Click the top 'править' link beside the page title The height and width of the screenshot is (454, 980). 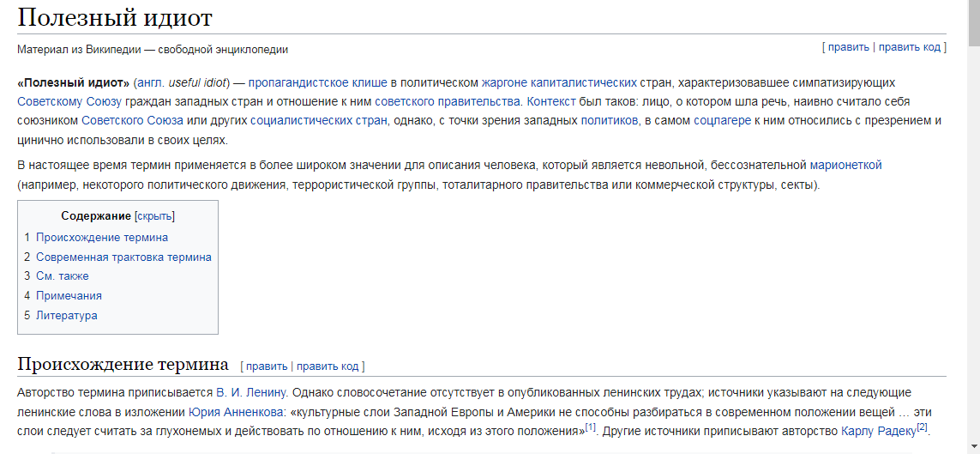point(848,47)
